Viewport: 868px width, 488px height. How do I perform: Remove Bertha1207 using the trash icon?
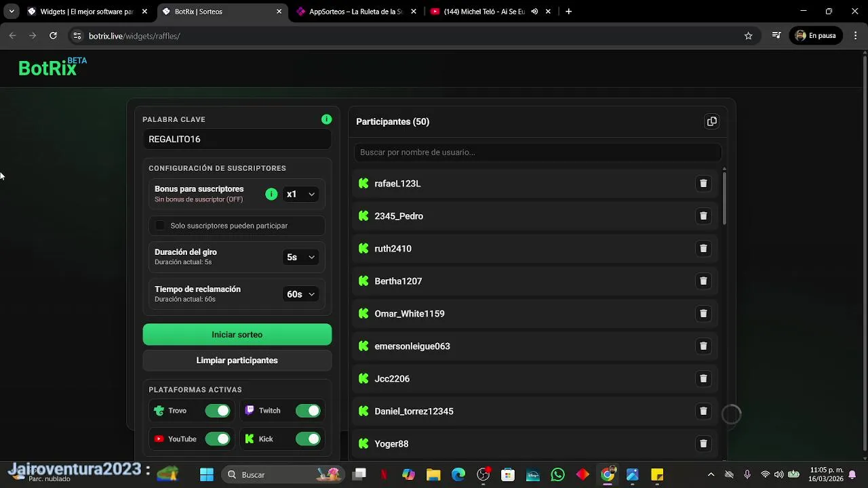(703, 281)
